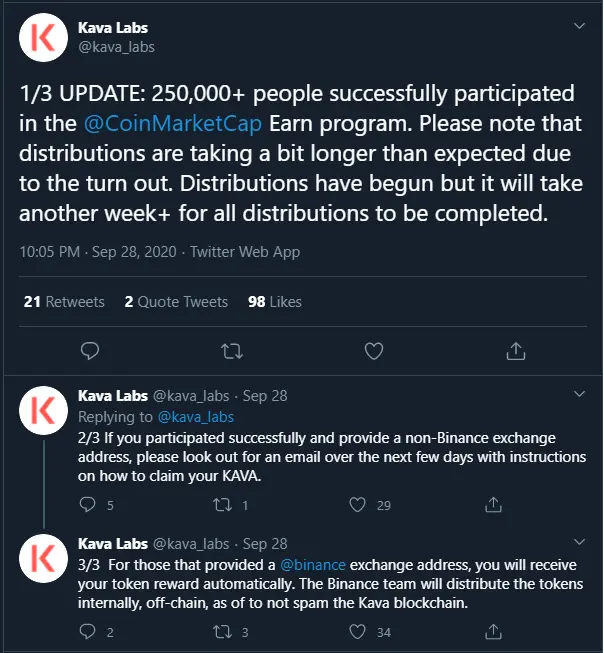Screen dimensions: 604x653
Task: Share the main 1/3 UPDATE tweet
Action: click(516, 351)
